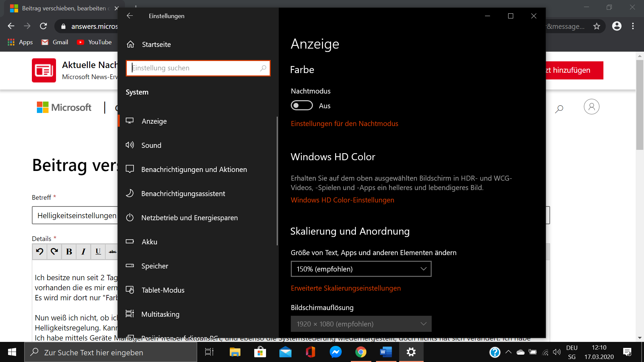Image resolution: width=644 pixels, height=362 pixels.
Task: Click the Undo icon in editor toolbar
Action: [40, 251]
